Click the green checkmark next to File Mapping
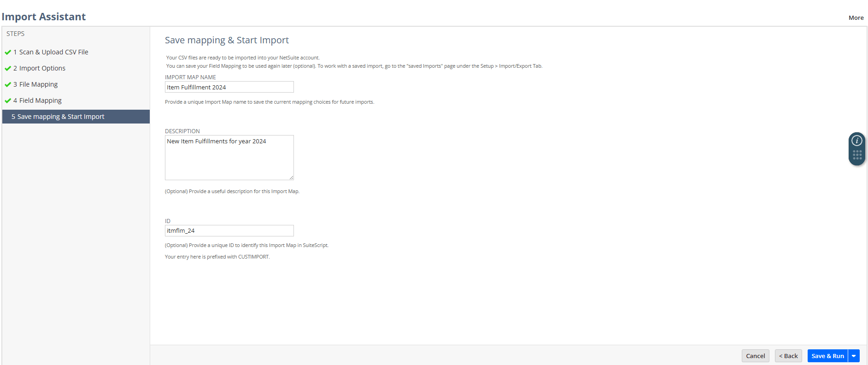The height and width of the screenshot is (365, 868). click(8, 84)
